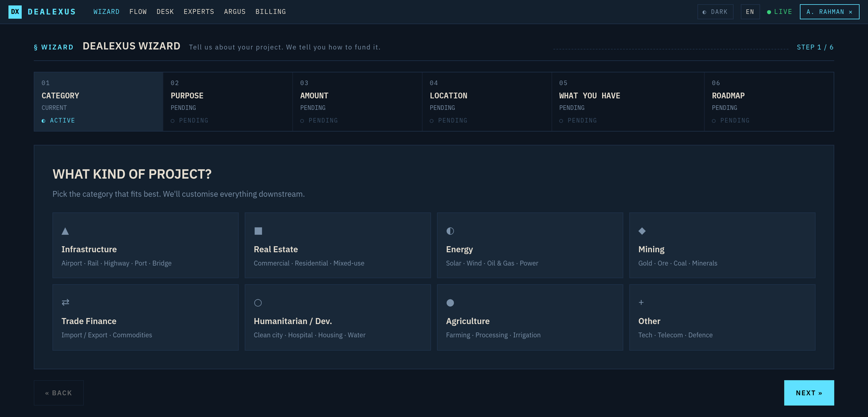Click the Energy half-circle icon

pyautogui.click(x=450, y=231)
